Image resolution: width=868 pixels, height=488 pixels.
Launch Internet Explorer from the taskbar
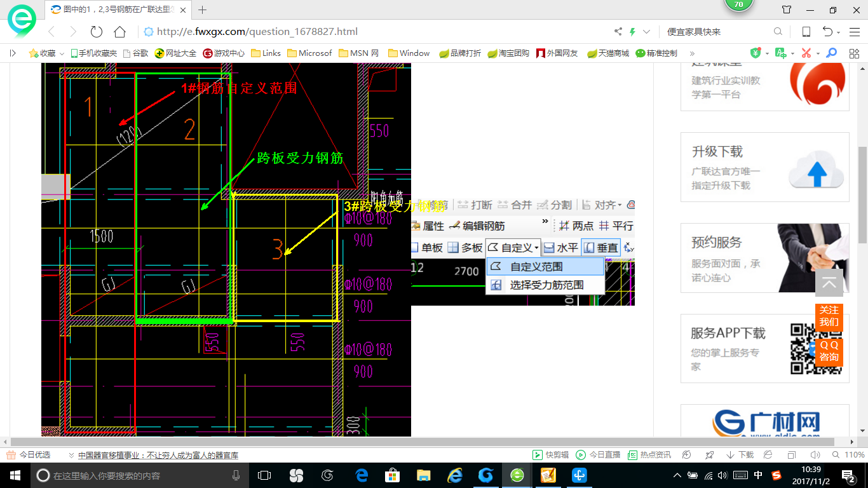click(455, 475)
